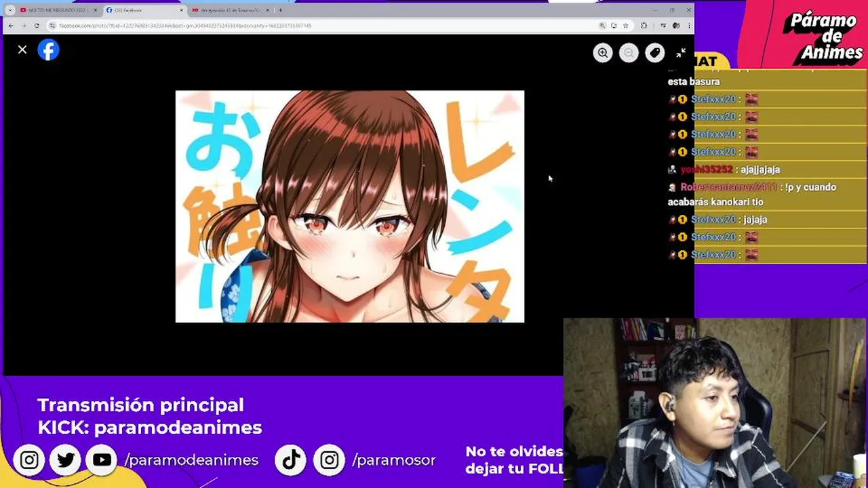
Task: Tag the photo with the tag icon
Action: tap(654, 53)
